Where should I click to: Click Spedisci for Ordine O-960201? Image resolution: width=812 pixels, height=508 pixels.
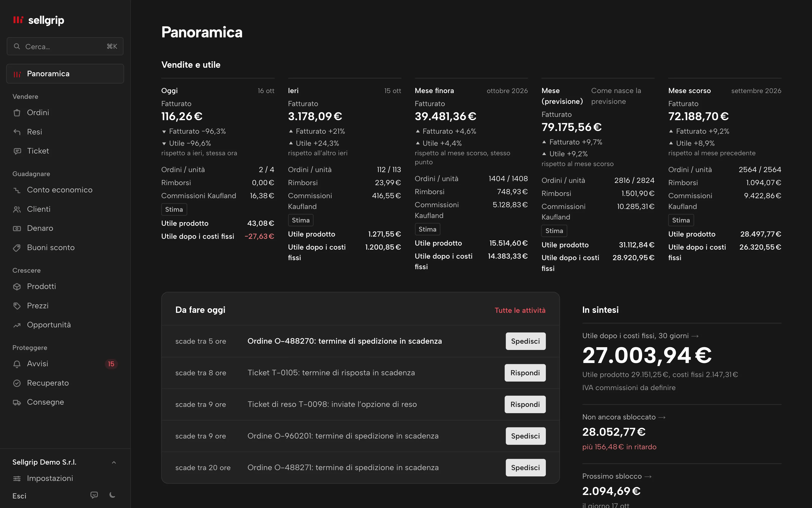526,436
